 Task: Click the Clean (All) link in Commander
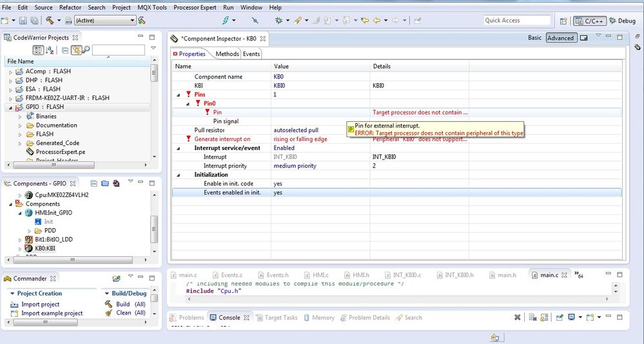pyautogui.click(x=131, y=313)
